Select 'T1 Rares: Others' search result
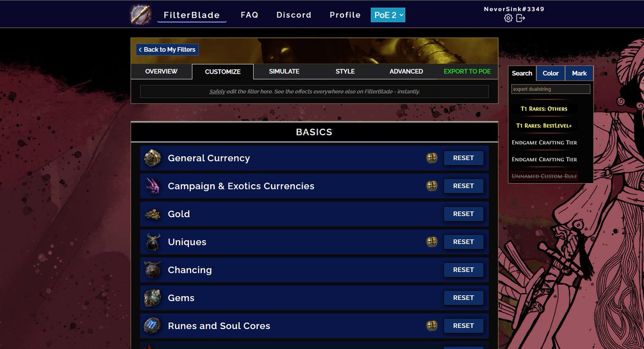 [544, 109]
